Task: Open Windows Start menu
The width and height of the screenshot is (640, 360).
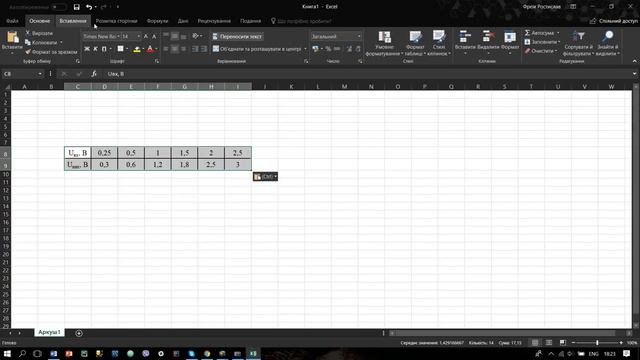Action: tap(7, 353)
